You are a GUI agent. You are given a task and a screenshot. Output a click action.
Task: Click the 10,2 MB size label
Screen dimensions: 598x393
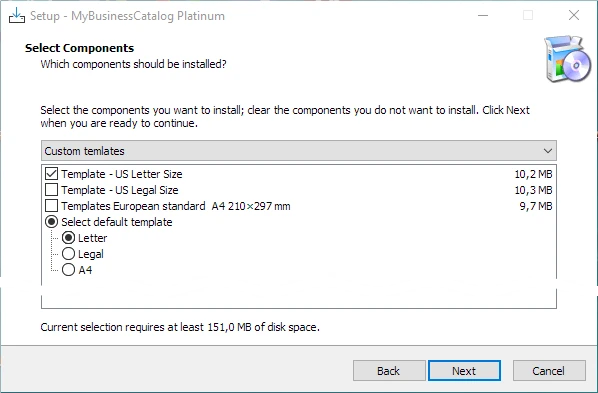[533, 174]
